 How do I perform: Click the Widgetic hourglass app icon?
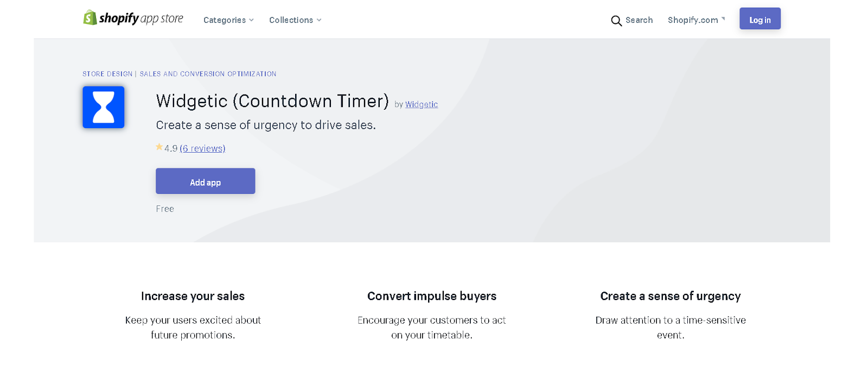pyautogui.click(x=104, y=107)
